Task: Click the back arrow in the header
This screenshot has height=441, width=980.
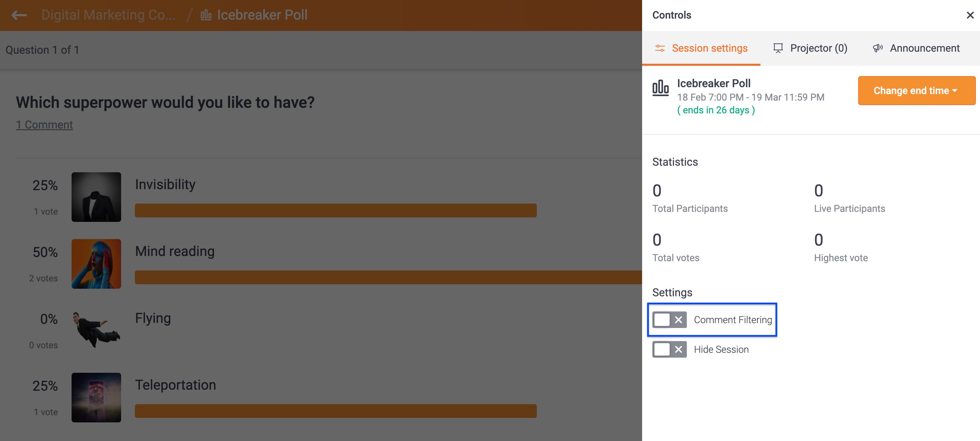Action: point(19,15)
